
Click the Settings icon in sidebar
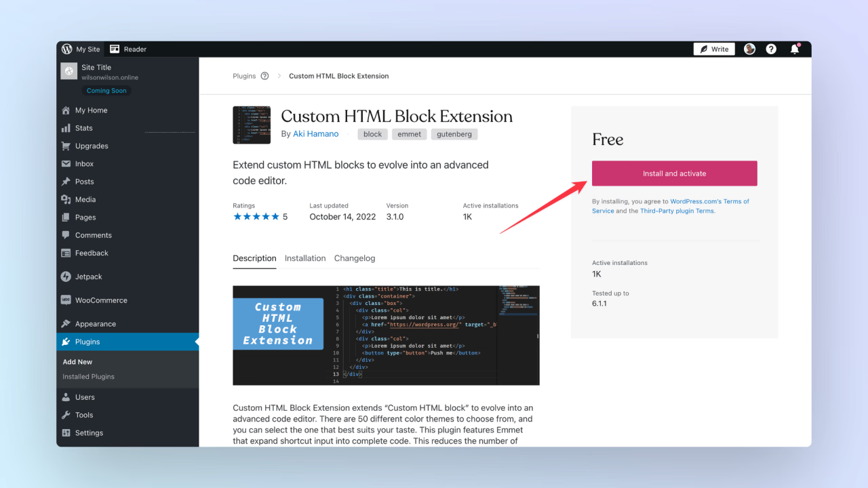(x=66, y=433)
